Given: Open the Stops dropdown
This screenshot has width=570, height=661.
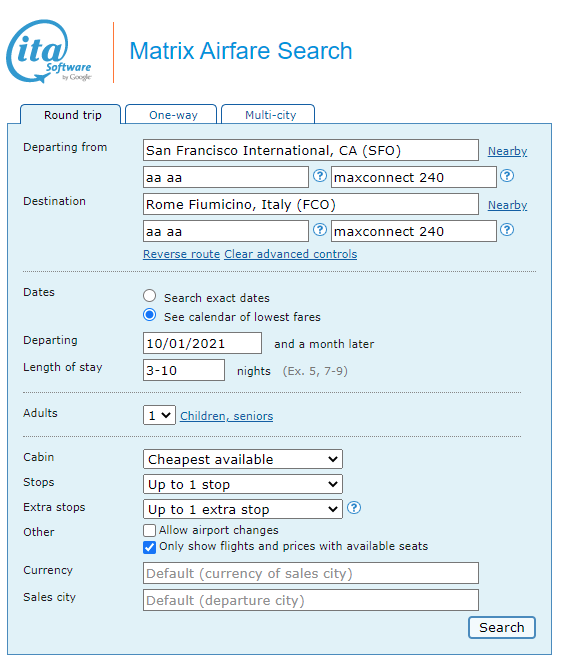Looking at the screenshot, I should click(243, 484).
